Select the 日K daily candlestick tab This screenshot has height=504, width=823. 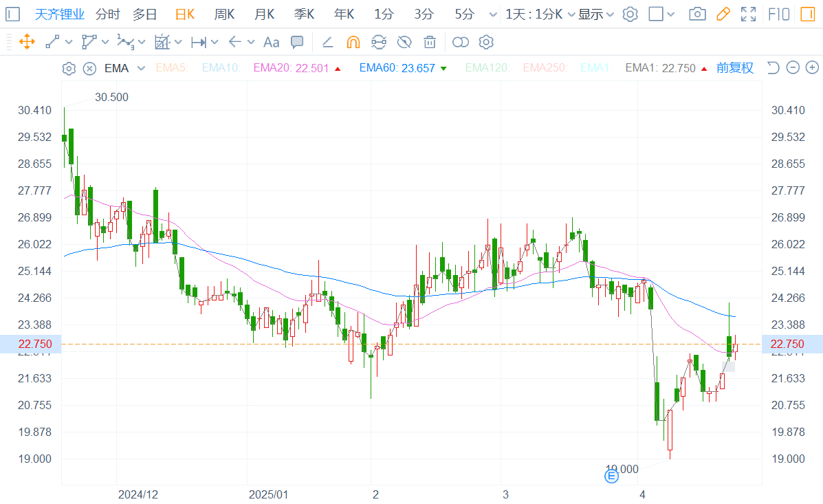[185, 14]
